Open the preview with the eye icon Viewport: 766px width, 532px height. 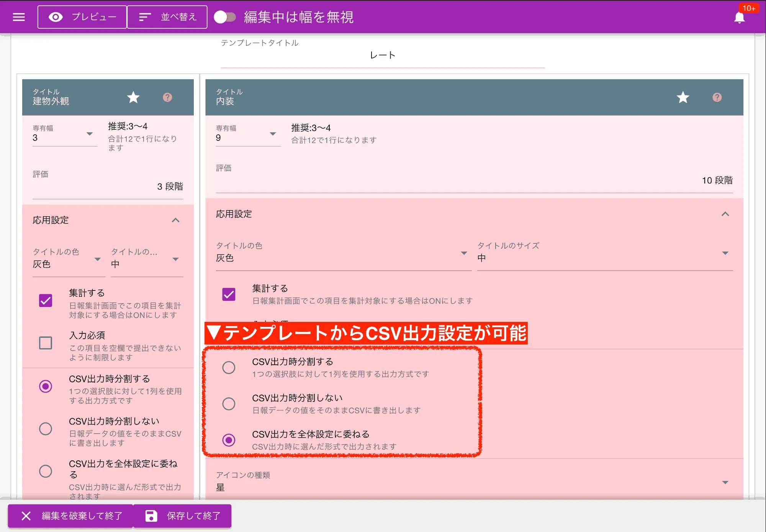click(56, 17)
